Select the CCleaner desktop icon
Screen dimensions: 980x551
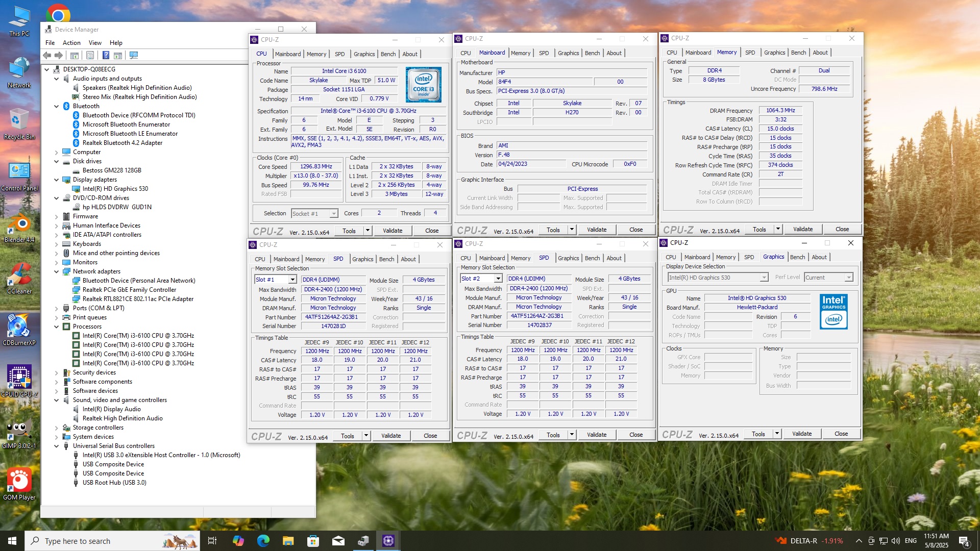pos(19,279)
